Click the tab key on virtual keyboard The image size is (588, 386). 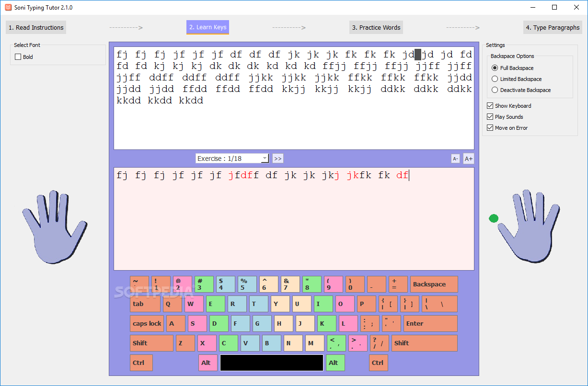tap(145, 304)
